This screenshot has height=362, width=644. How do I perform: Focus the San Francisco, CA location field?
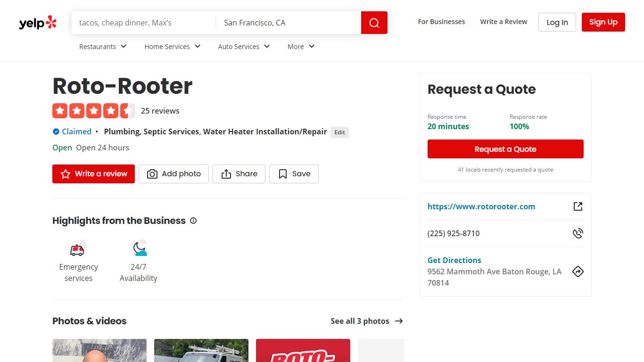[289, 23]
